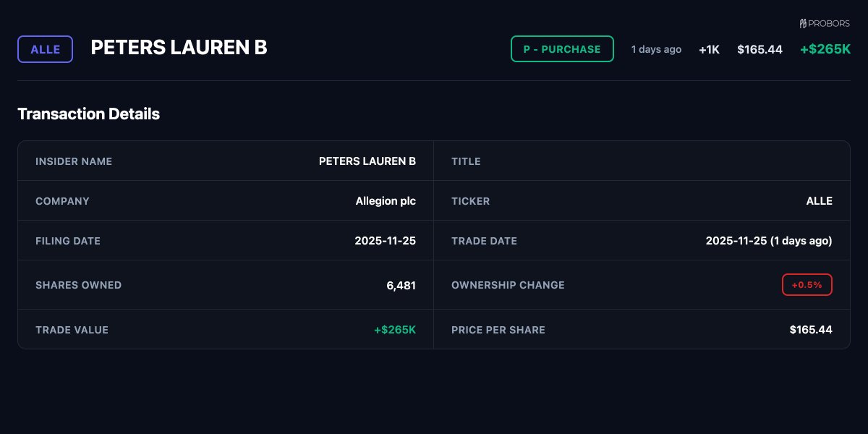Click the +$265K trade value cell
Image resolution: width=868 pixels, height=434 pixels.
click(394, 330)
